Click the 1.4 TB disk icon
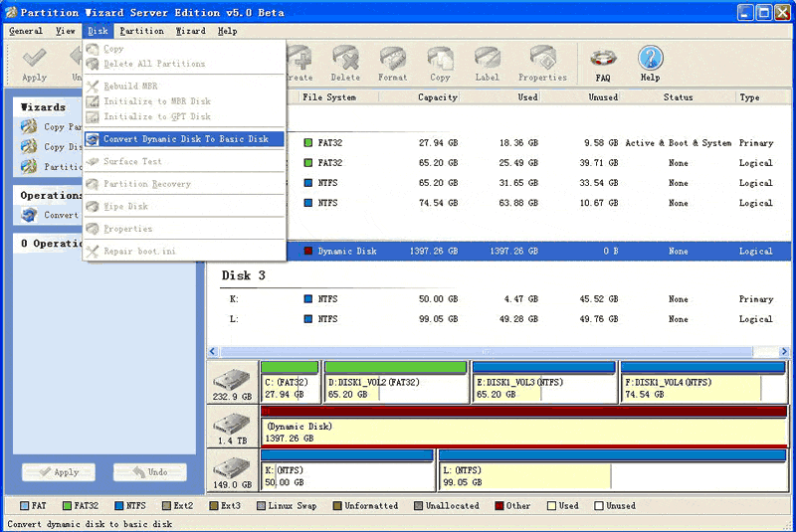 click(232, 424)
